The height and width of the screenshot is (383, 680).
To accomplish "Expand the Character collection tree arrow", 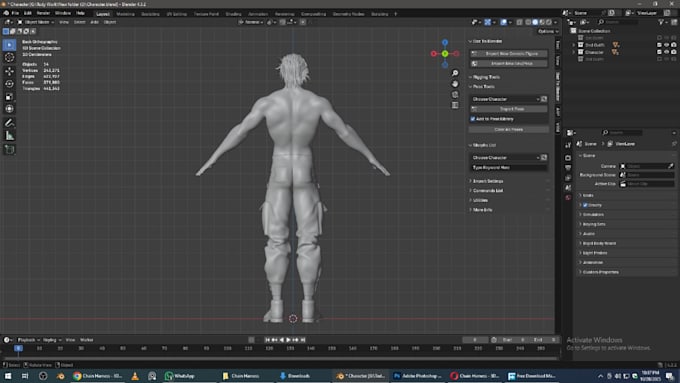I will pos(574,52).
